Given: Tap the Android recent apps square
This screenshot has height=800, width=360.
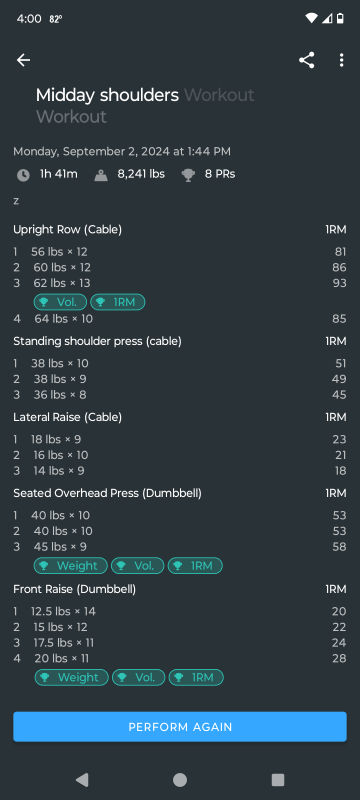Looking at the screenshot, I should (x=278, y=780).
